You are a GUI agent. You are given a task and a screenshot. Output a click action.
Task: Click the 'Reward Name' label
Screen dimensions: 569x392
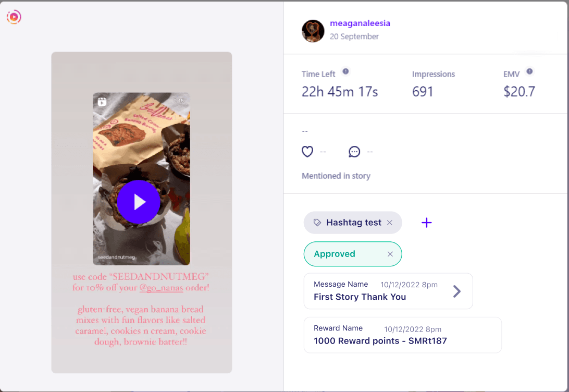338,328
